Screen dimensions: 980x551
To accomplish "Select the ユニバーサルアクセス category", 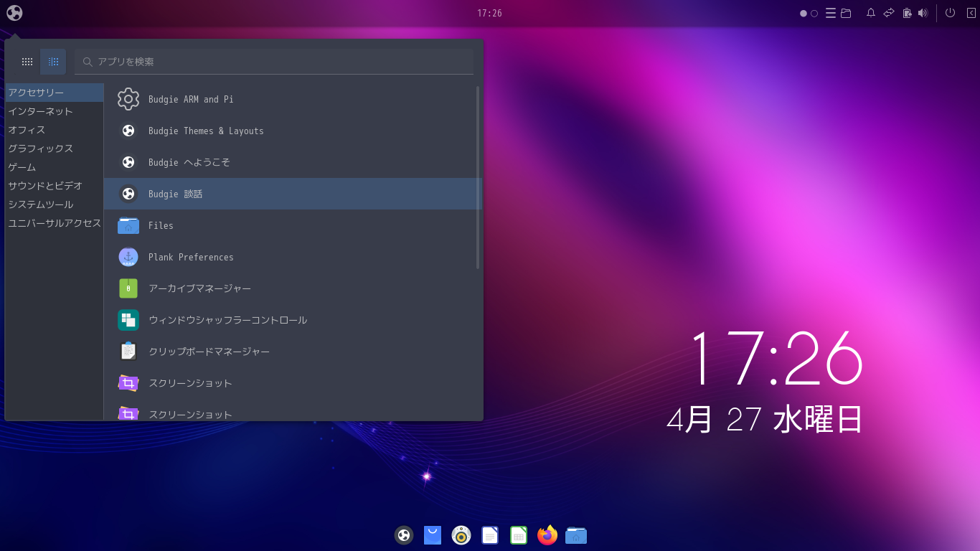I will click(55, 223).
